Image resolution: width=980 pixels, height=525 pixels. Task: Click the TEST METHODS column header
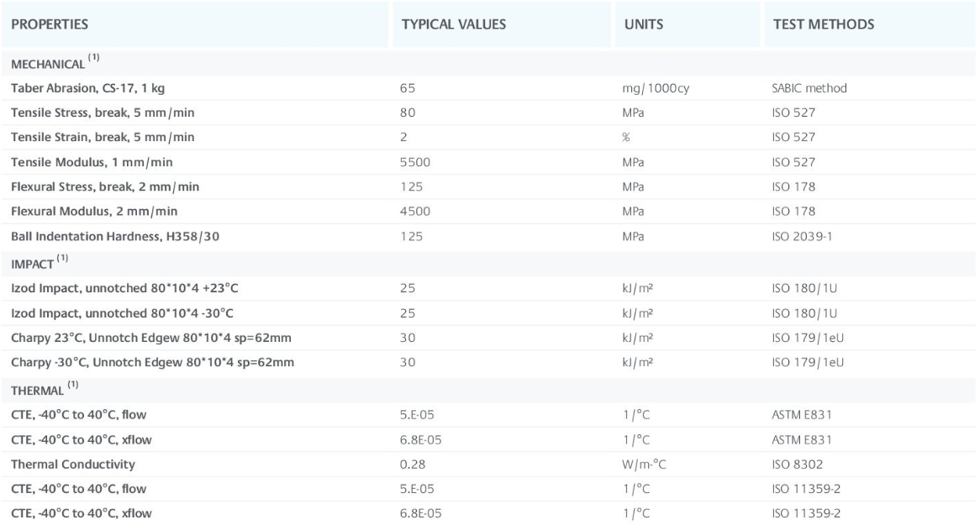coord(823,24)
